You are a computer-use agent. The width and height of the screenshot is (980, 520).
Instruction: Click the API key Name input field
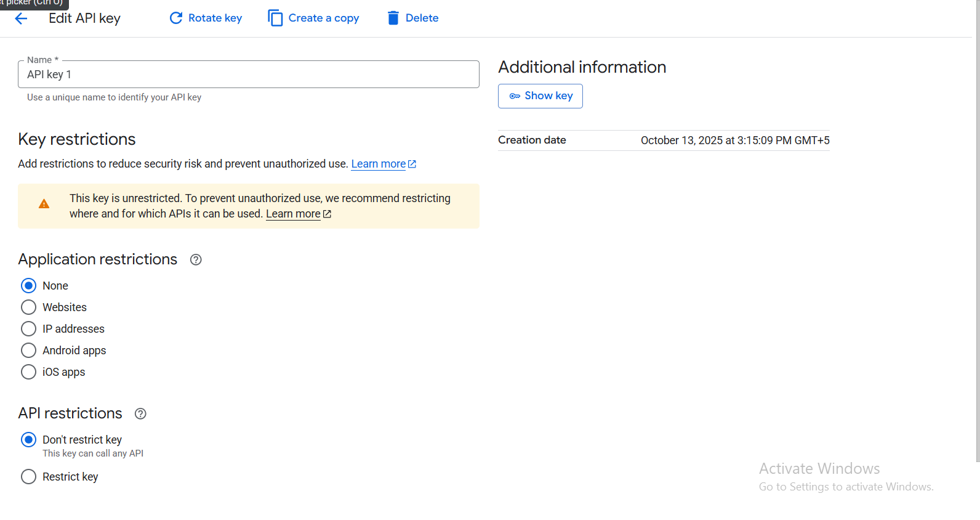(x=248, y=75)
